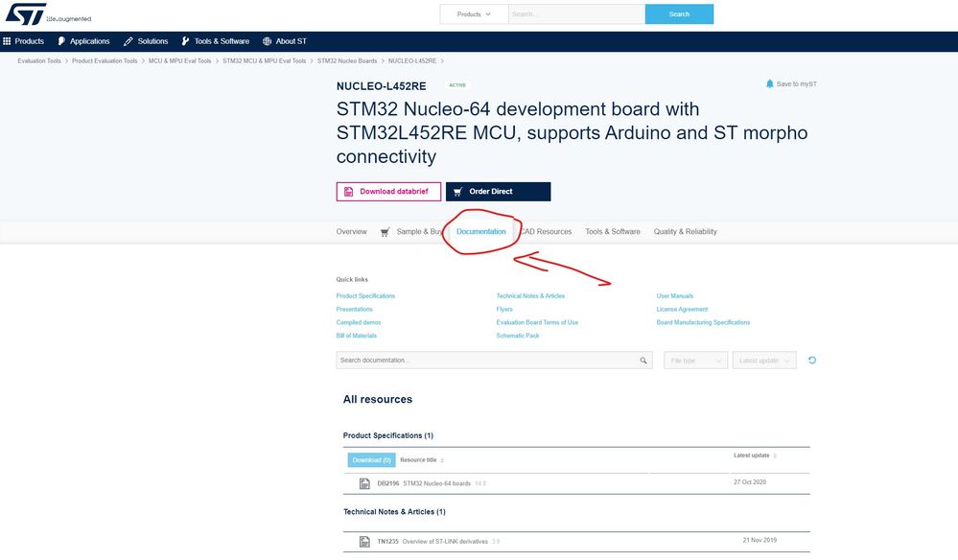Open STM32 Nucleo Boards breadcrumb

(347, 61)
